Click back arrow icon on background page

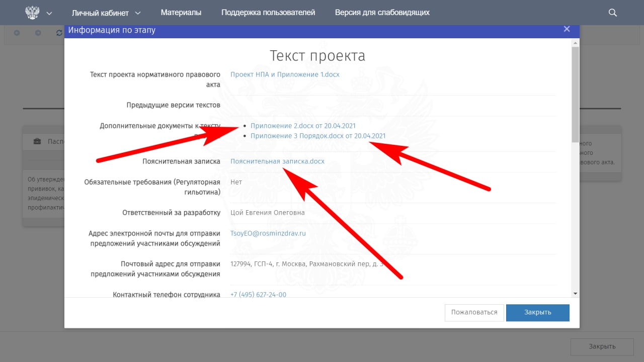(17, 33)
